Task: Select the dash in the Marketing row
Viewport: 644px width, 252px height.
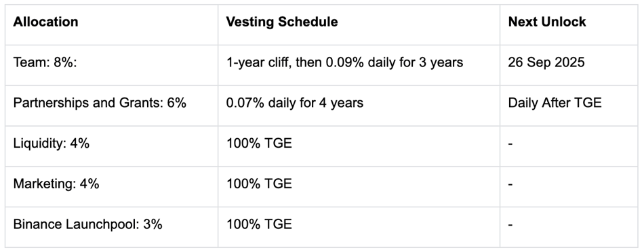Action: (x=510, y=185)
